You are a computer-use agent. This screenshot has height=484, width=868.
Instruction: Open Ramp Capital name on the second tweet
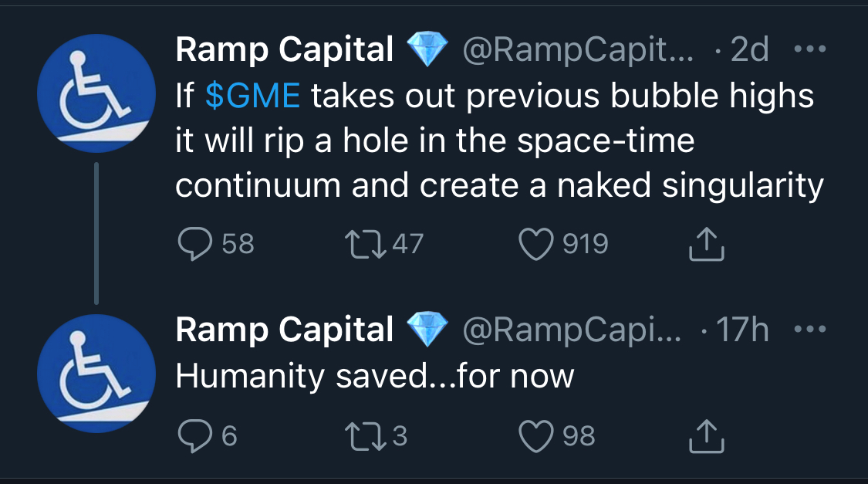pyautogui.click(x=285, y=330)
